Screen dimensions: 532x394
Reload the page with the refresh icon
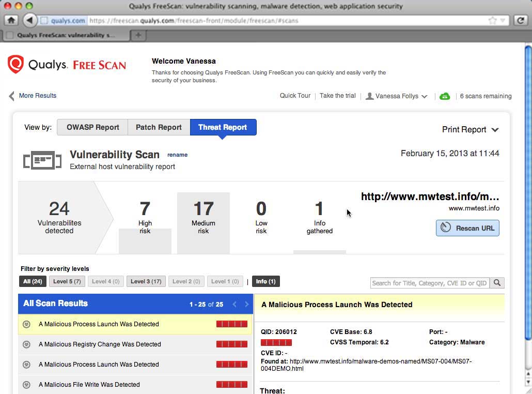(520, 20)
